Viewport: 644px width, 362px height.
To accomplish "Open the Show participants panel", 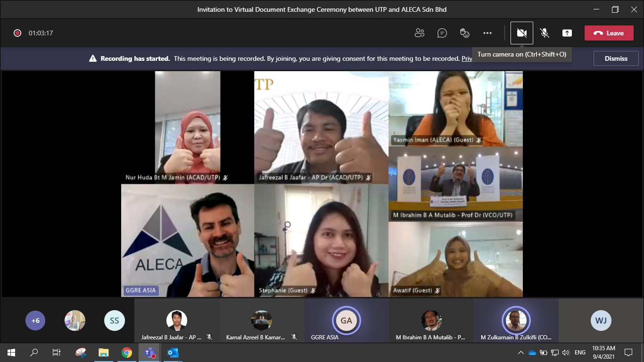I will coord(419,33).
